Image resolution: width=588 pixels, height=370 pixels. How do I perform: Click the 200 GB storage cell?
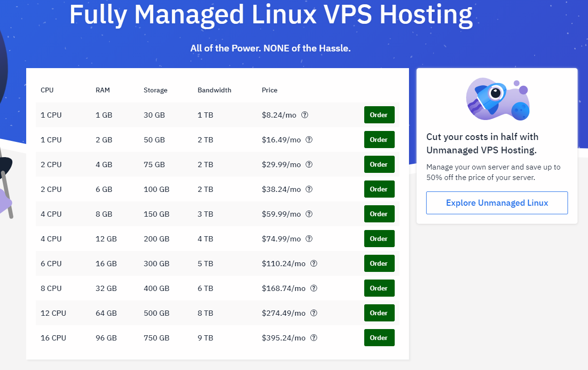tap(157, 239)
